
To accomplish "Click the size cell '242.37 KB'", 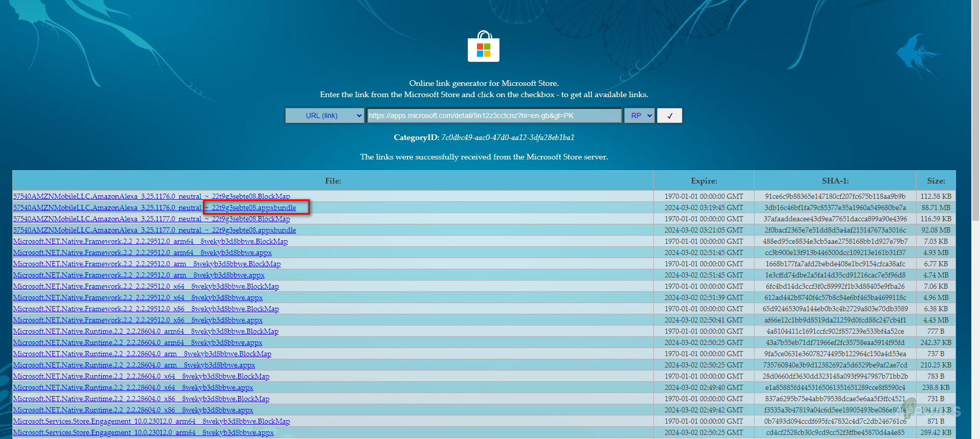I will pos(936,342).
